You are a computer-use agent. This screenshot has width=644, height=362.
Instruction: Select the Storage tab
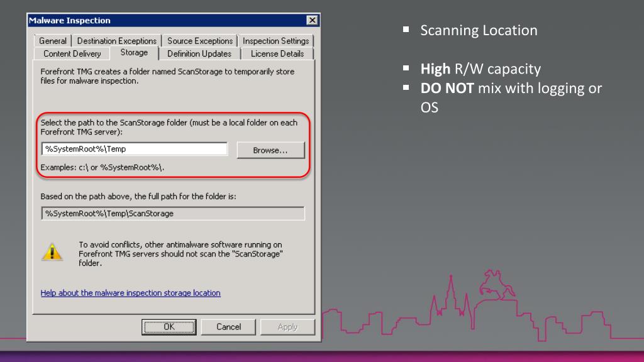point(134,53)
